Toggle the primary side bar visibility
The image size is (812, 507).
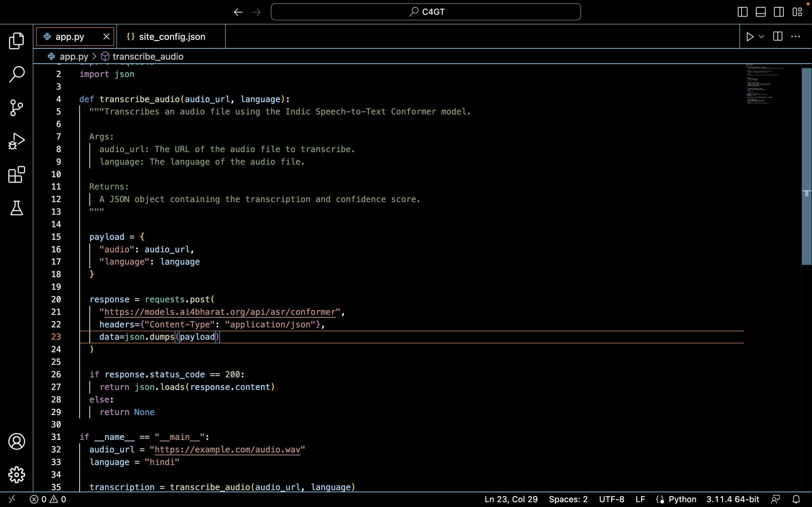coord(742,12)
